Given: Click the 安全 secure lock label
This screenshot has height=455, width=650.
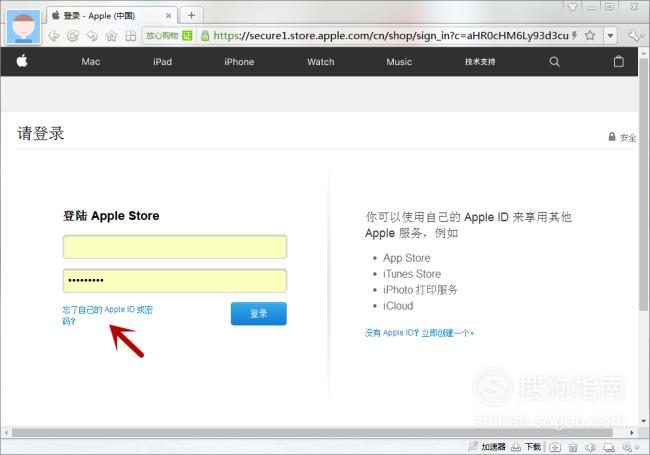Looking at the screenshot, I should (622, 137).
